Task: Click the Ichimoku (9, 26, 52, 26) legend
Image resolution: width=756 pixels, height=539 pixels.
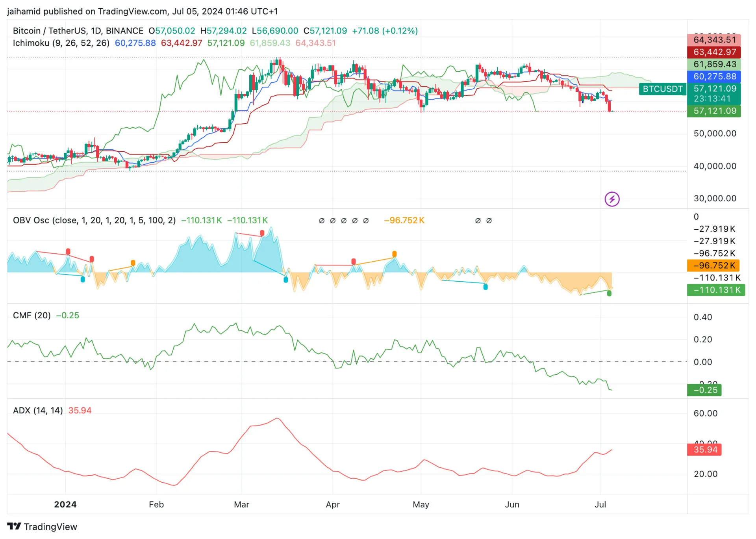Action: [61, 43]
